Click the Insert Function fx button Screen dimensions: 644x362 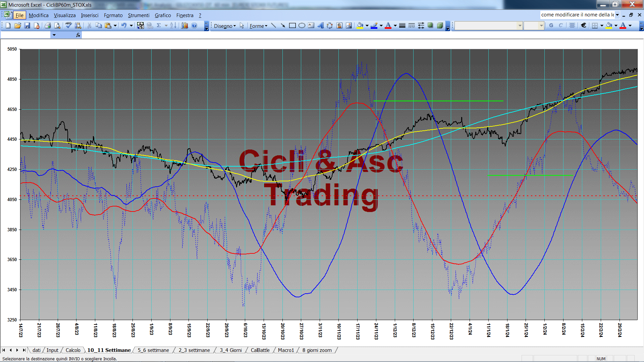[x=78, y=35]
